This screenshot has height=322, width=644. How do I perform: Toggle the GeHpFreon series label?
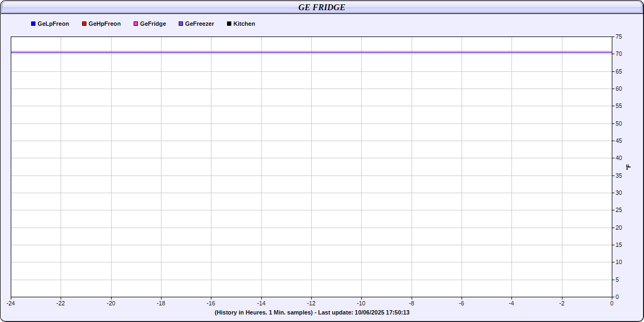(x=105, y=24)
